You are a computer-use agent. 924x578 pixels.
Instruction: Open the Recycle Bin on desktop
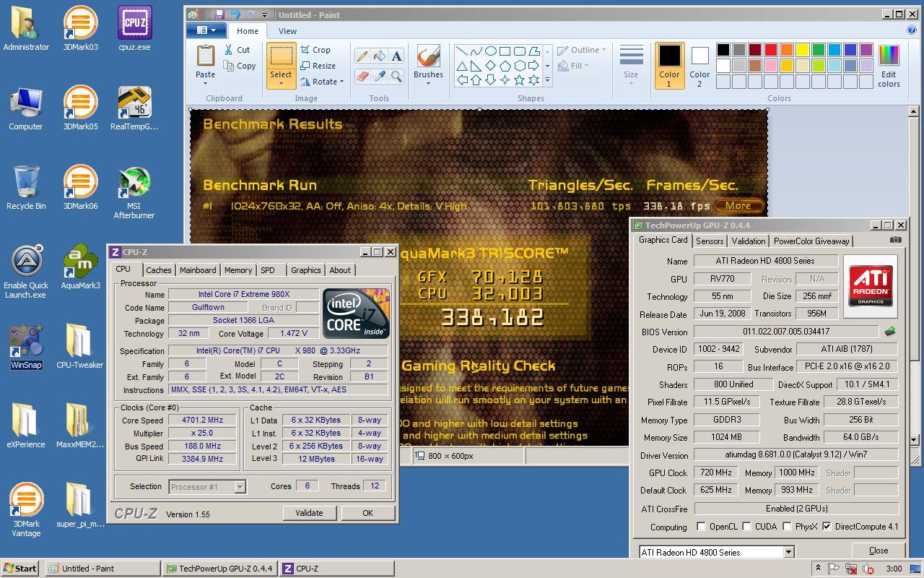point(26,188)
